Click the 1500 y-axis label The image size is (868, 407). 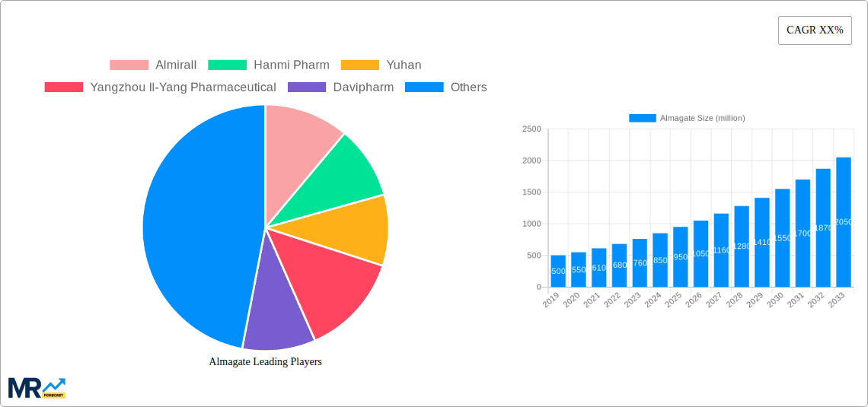pos(531,192)
